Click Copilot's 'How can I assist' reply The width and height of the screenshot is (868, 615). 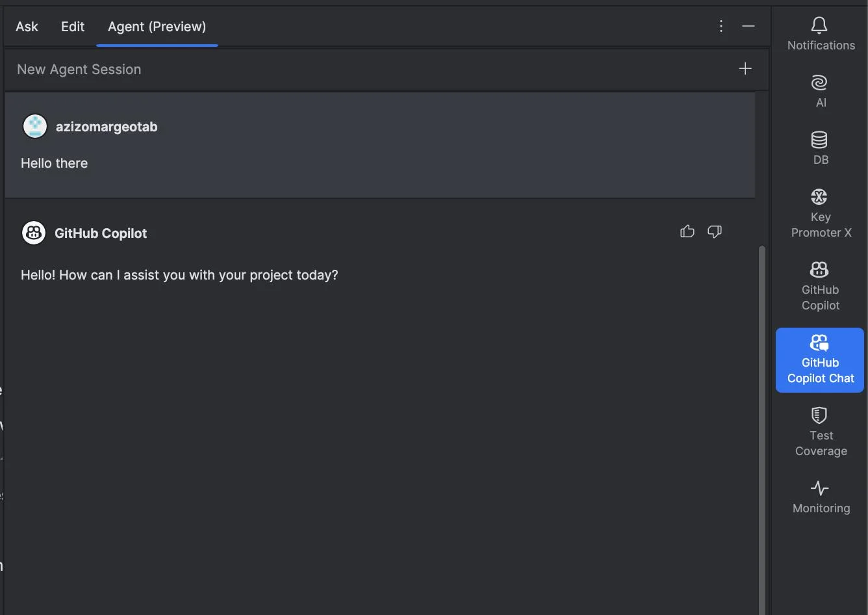[x=179, y=275]
